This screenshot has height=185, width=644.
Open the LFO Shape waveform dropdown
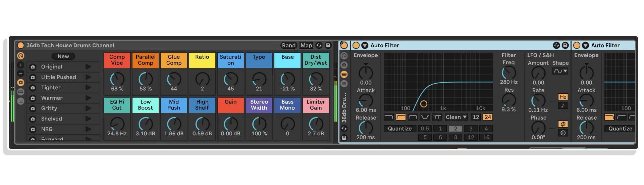pos(560,71)
